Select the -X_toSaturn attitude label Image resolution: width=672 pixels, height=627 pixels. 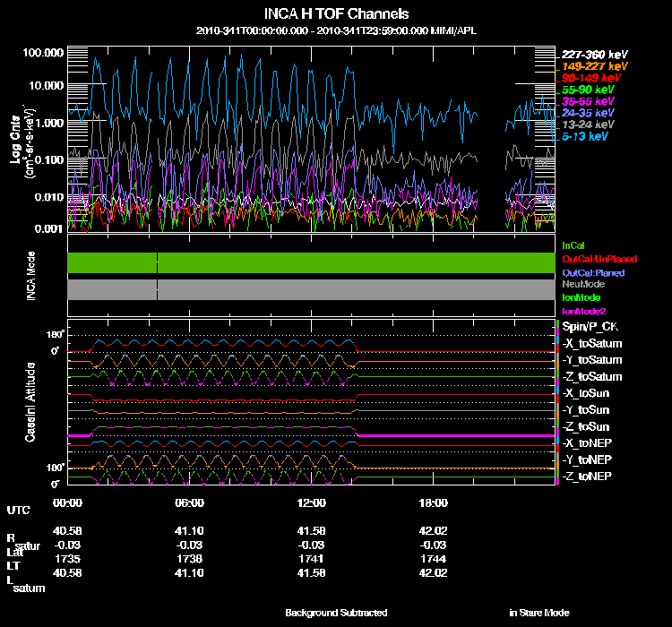tap(592, 344)
